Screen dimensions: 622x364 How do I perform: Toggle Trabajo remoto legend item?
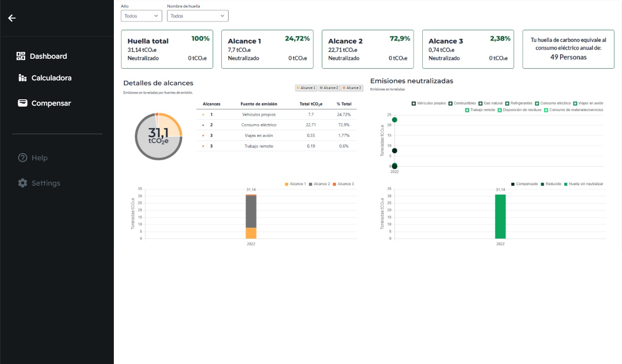point(480,110)
